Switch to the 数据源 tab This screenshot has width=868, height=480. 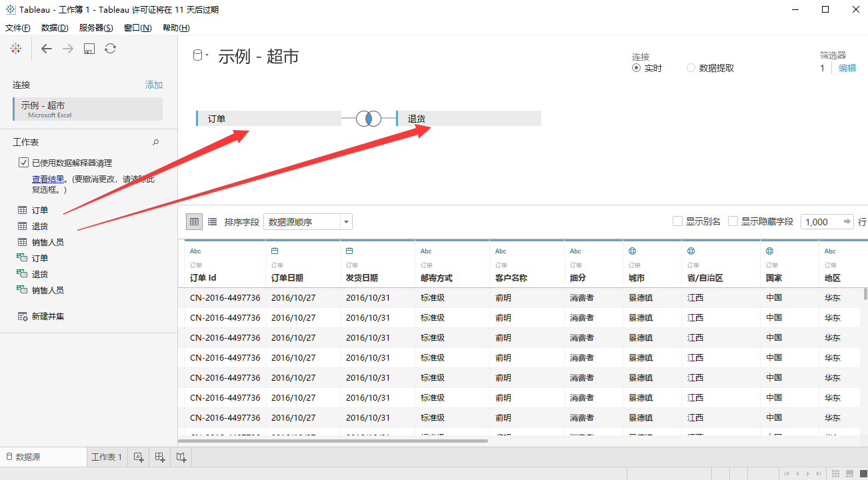[43, 457]
